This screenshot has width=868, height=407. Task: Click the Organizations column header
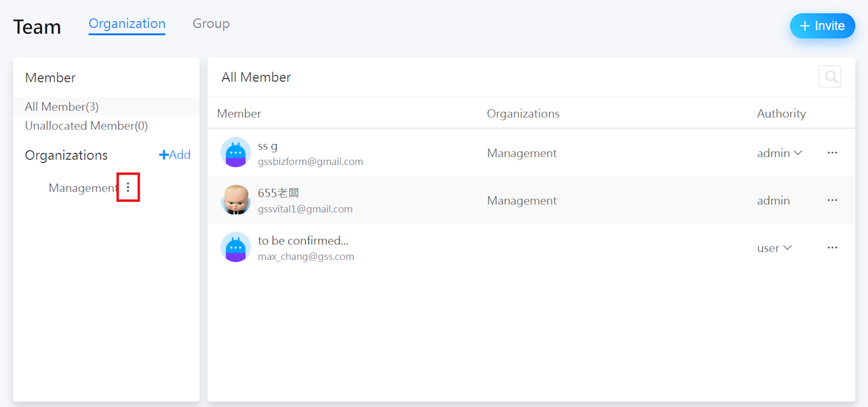click(x=523, y=113)
